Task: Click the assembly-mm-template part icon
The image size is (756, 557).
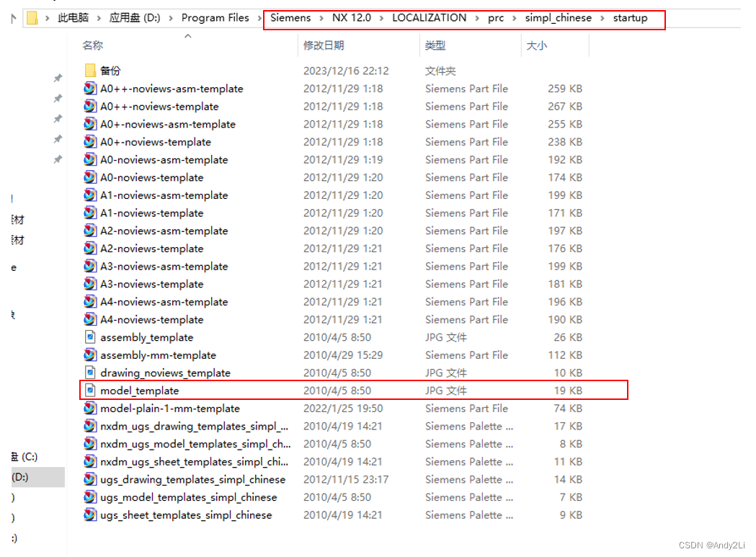Action: [89, 355]
